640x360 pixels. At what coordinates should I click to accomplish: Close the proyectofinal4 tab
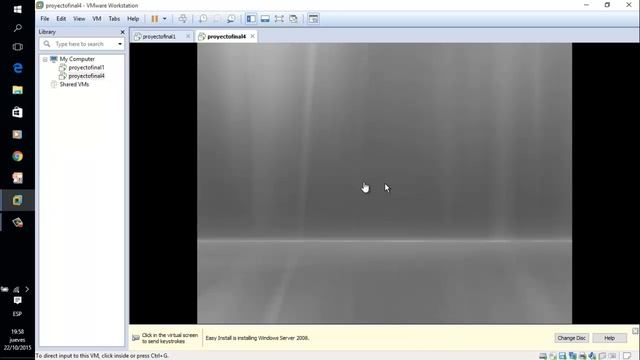coord(253,36)
